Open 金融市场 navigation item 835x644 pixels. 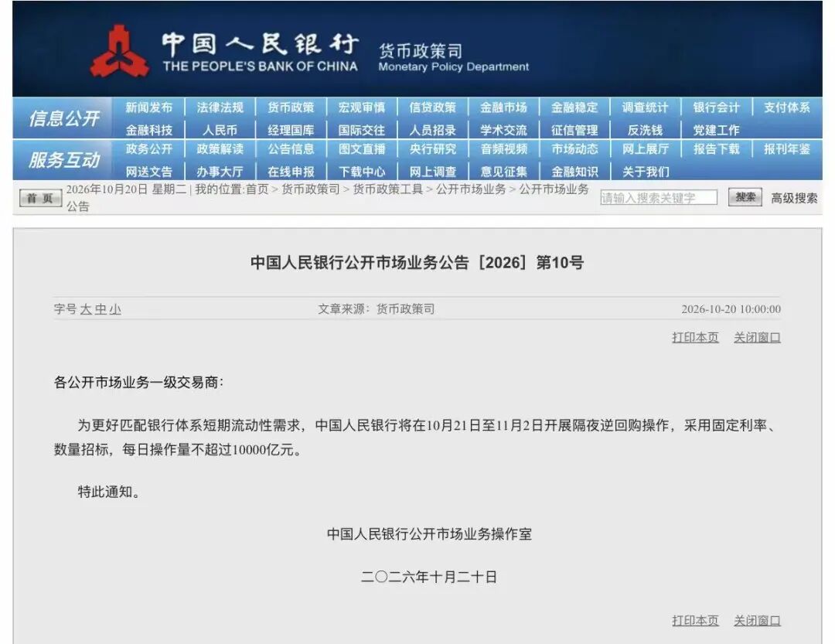pyautogui.click(x=503, y=107)
